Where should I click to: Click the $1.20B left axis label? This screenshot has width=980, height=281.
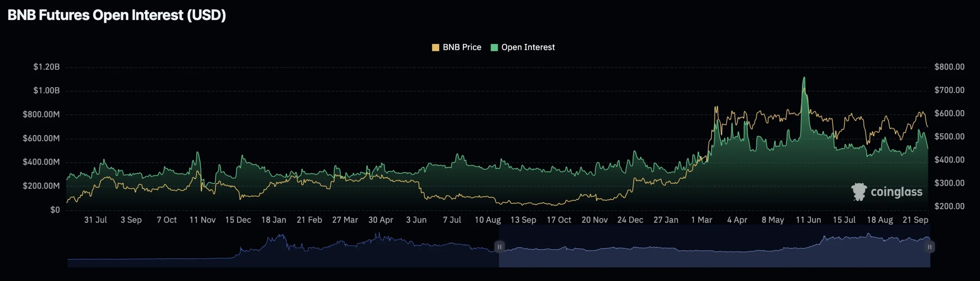47,67
